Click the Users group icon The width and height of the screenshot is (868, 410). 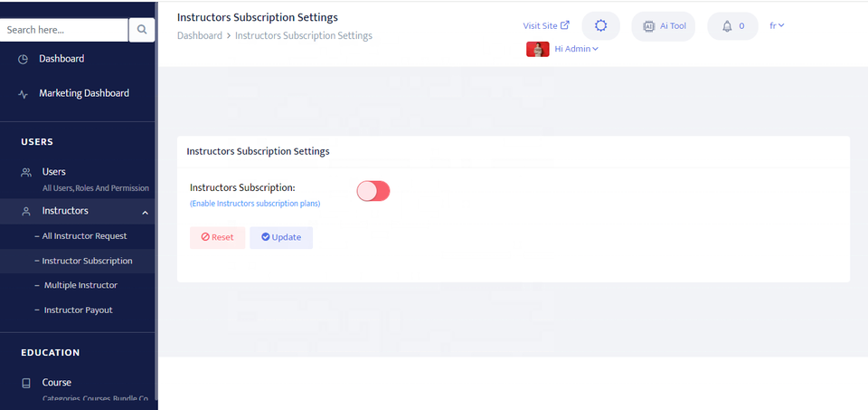coord(26,172)
